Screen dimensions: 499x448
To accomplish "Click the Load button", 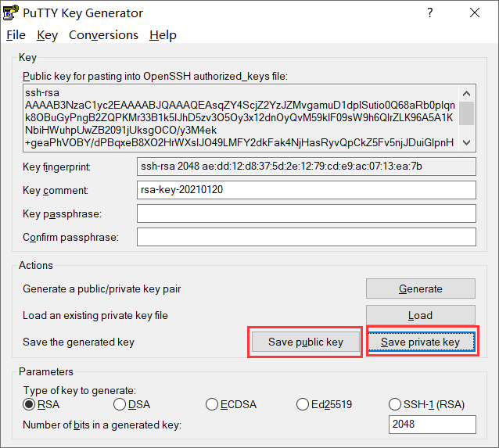I will click(420, 315).
